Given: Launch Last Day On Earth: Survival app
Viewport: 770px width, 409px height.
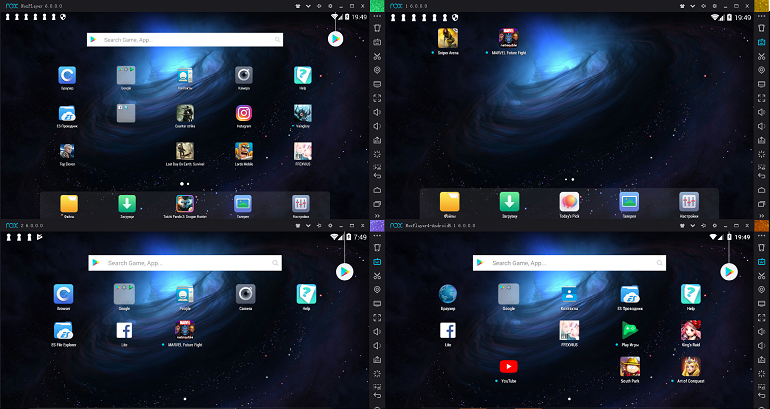Looking at the screenshot, I should pyautogui.click(x=185, y=151).
